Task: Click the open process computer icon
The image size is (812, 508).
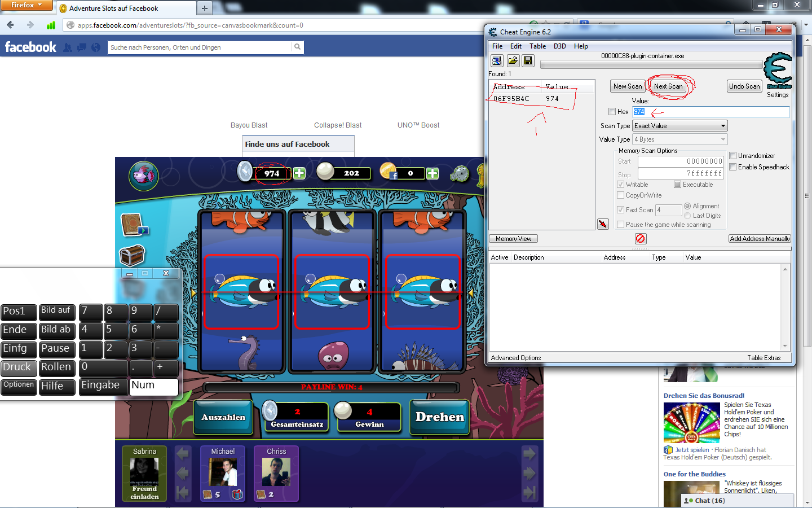Action: (497, 60)
